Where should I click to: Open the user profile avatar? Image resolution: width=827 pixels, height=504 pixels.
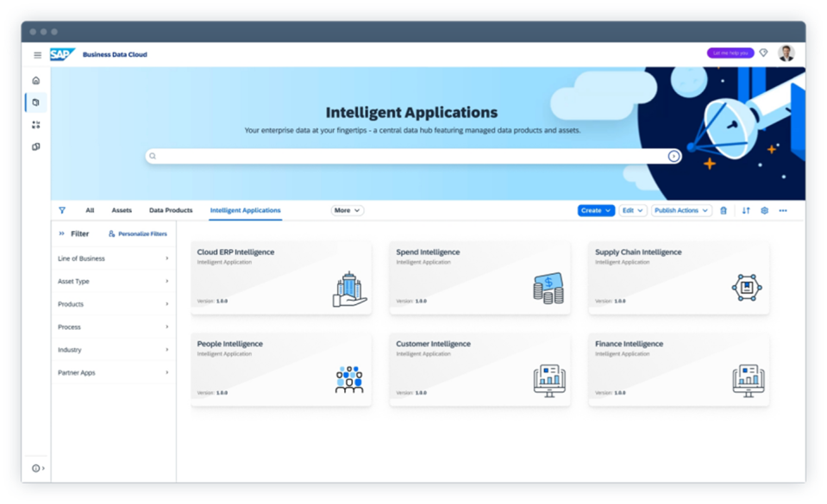pos(786,53)
